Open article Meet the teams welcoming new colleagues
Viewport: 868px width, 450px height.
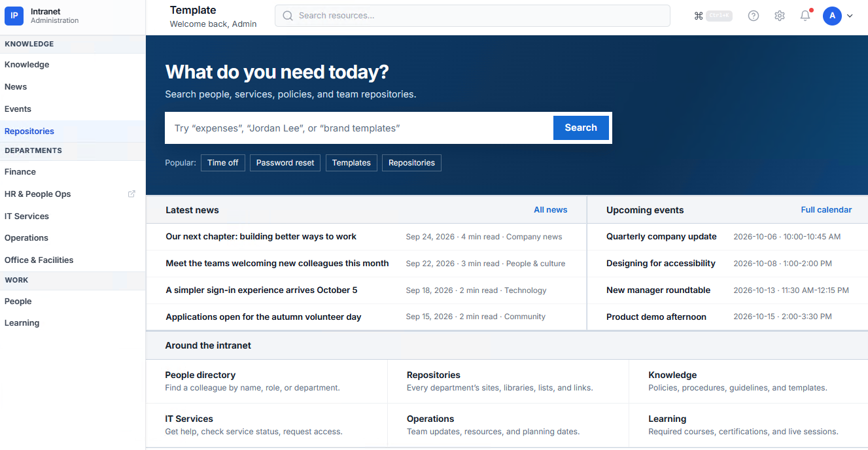pyautogui.click(x=277, y=264)
